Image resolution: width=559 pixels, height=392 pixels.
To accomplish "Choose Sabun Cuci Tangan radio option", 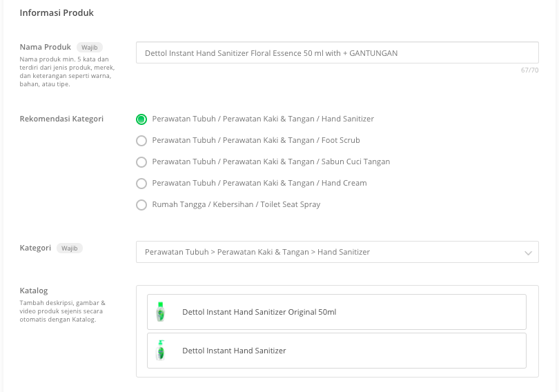I will point(141,162).
